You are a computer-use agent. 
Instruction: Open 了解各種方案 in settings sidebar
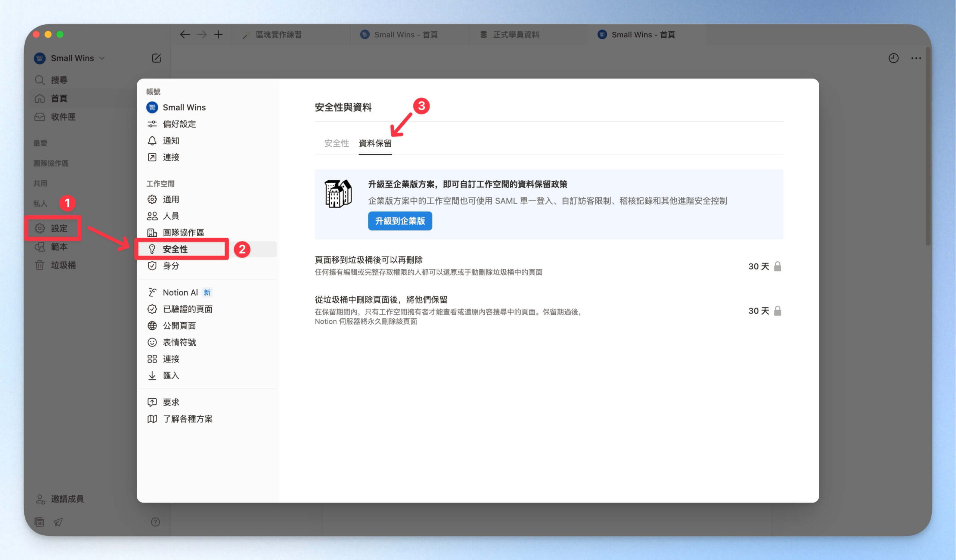tap(187, 419)
